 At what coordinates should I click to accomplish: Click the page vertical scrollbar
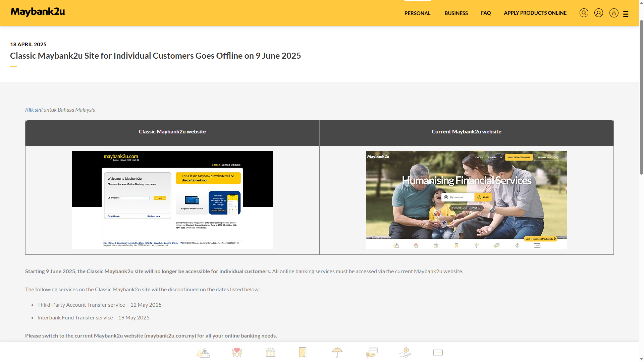click(x=641, y=97)
